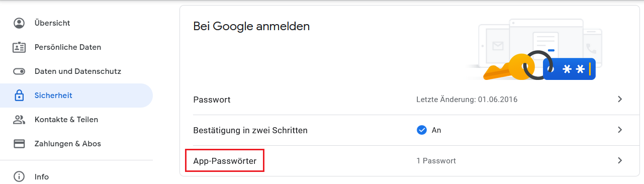
Task: Open chevron for Bestätigung in zwei Schritten
Action: coord(620,130)
